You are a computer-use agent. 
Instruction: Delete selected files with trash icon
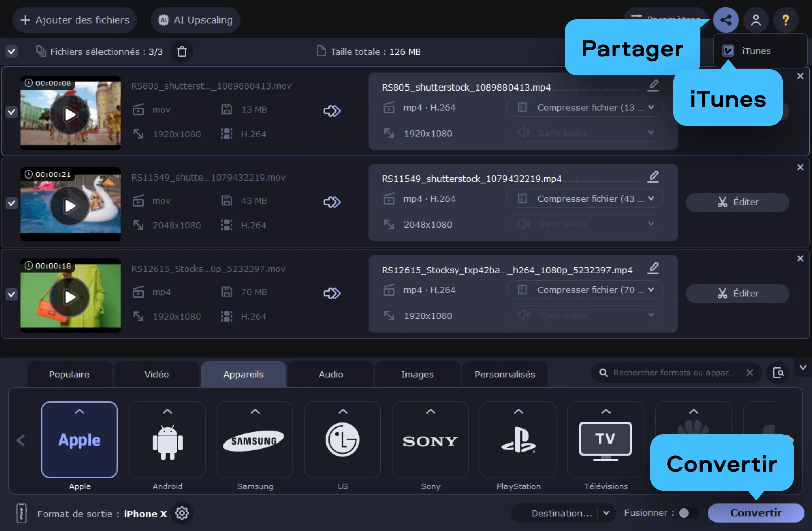pos(182,52)
